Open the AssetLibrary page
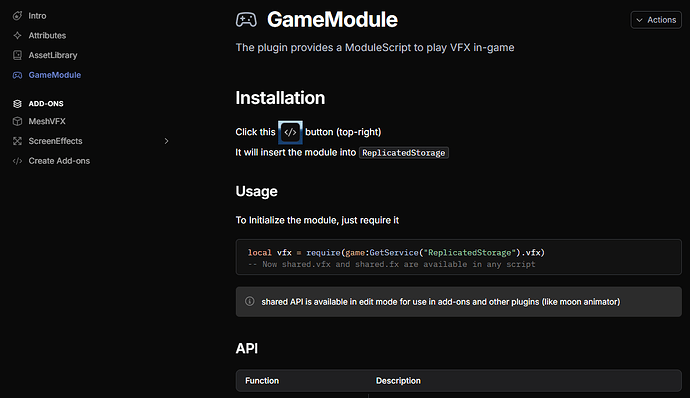Screen dimensions: 690x398 (53, 55)
